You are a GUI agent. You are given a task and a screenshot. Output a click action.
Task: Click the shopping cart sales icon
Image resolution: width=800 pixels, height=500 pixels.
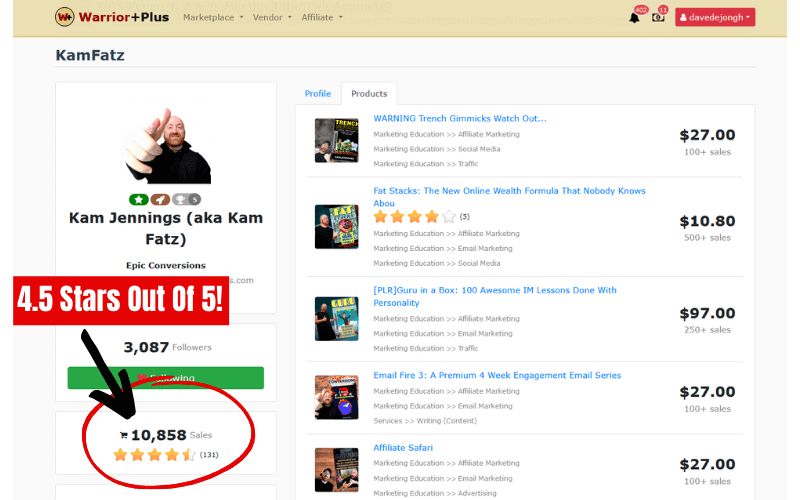coord(123,435)
